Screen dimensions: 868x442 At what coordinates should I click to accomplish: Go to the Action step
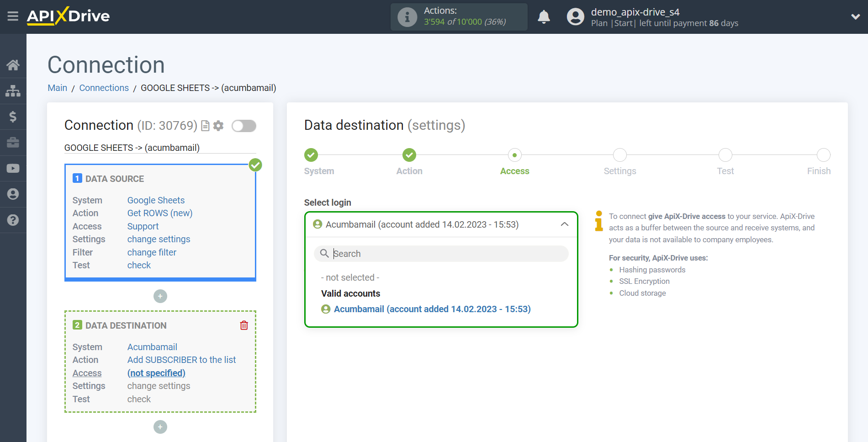409,155
